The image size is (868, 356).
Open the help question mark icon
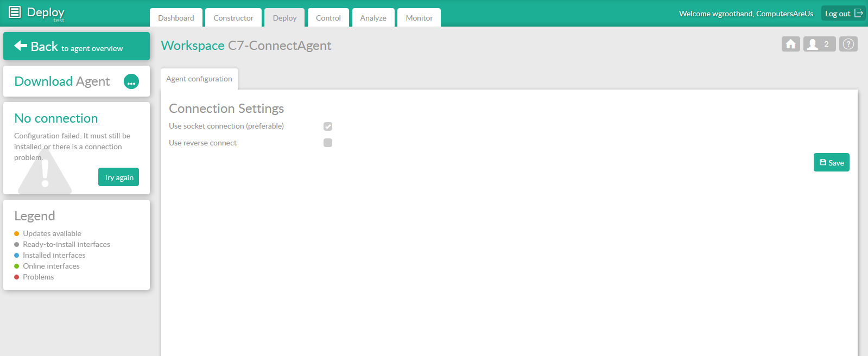click(848, 44)
